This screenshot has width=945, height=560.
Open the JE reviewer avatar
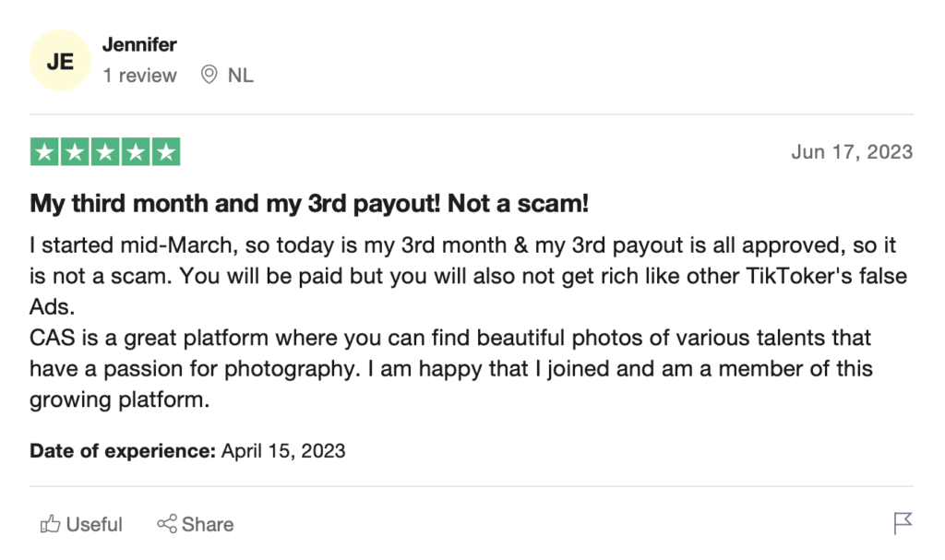[60, 60]
